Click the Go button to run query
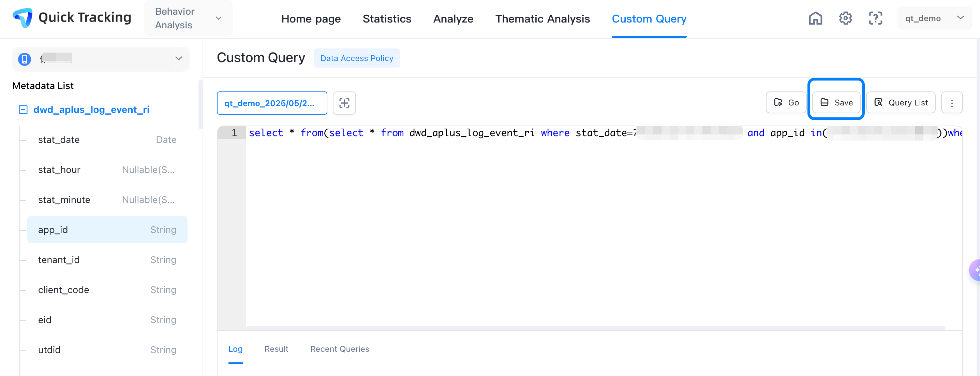980x376 pixels. (786, 103)
